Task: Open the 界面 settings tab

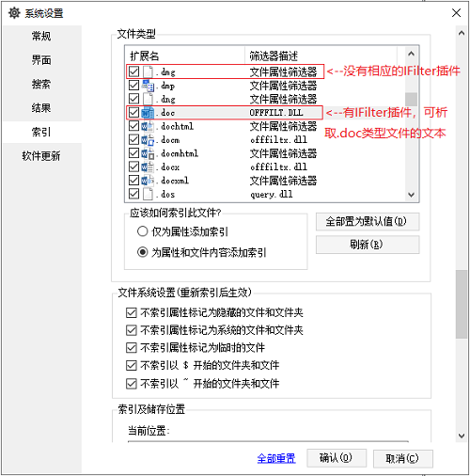Action: pyautogui.click(x=42, y=60)
